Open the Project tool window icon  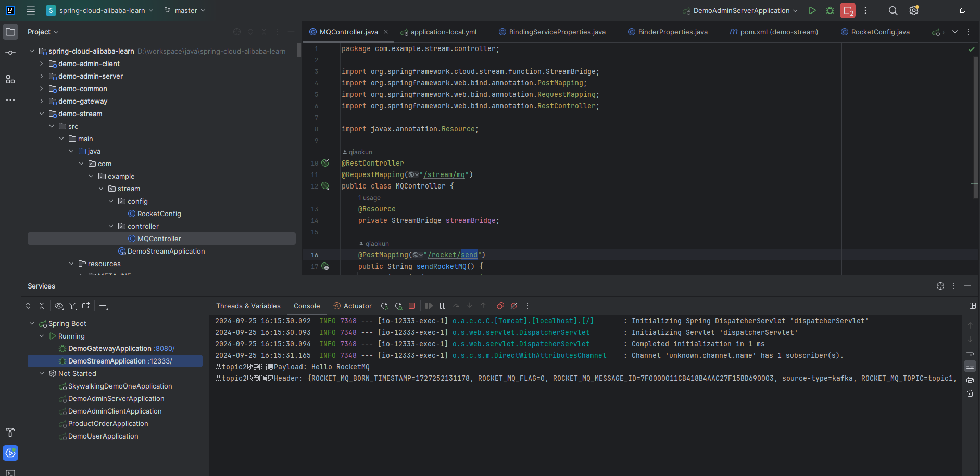(10, 32)
